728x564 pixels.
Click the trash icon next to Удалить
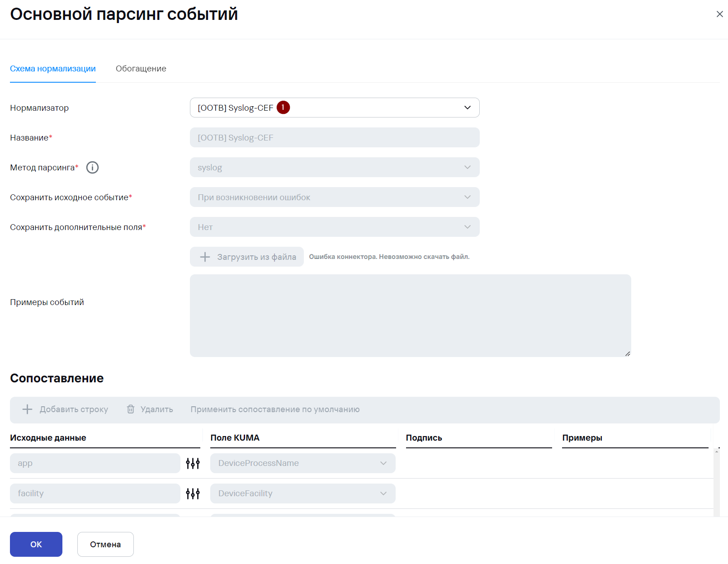[131, 409]
